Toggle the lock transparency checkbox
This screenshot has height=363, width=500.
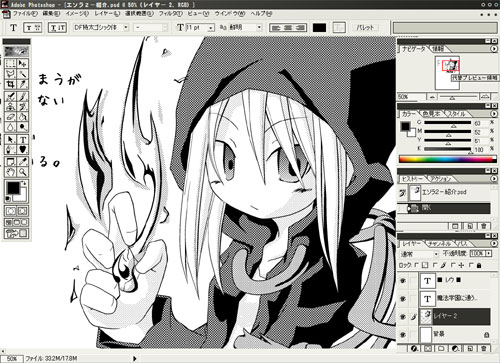[417, 265]
